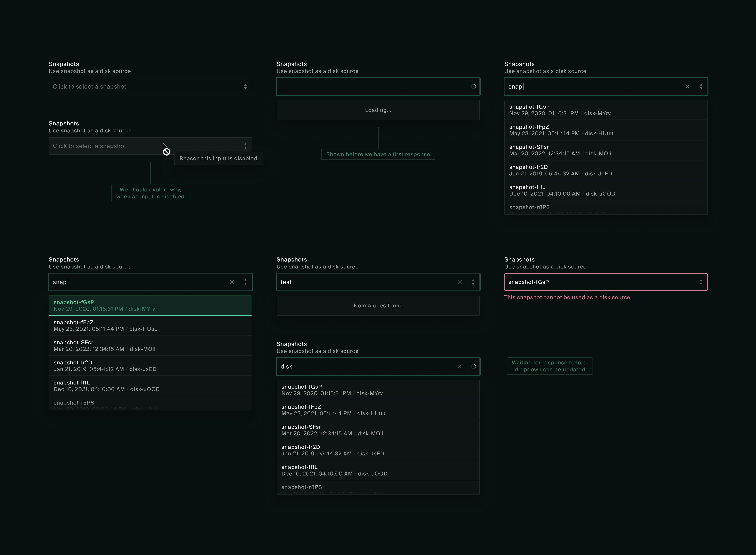Click the 'No matches found' message box

click(378, 305)
